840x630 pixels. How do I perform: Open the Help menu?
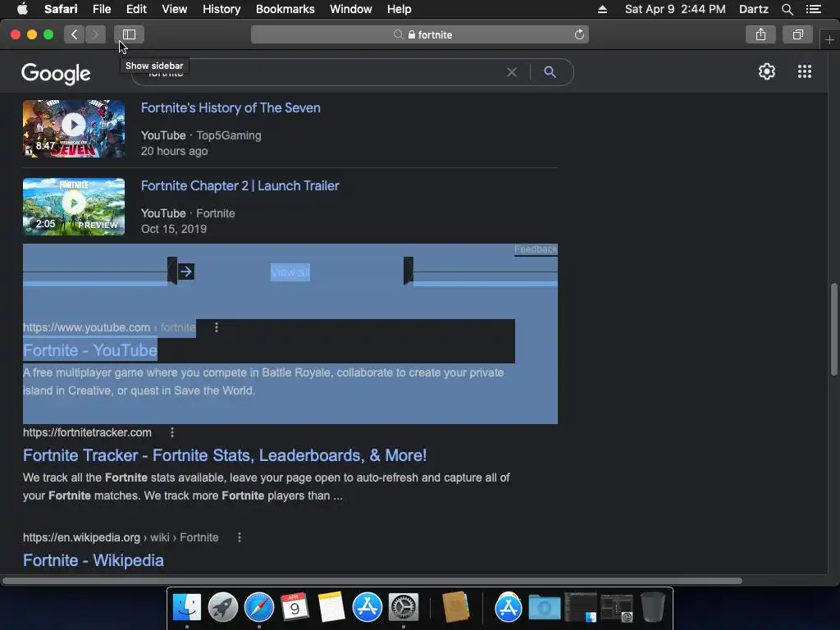pyautogui.click(x=399, y=9)
